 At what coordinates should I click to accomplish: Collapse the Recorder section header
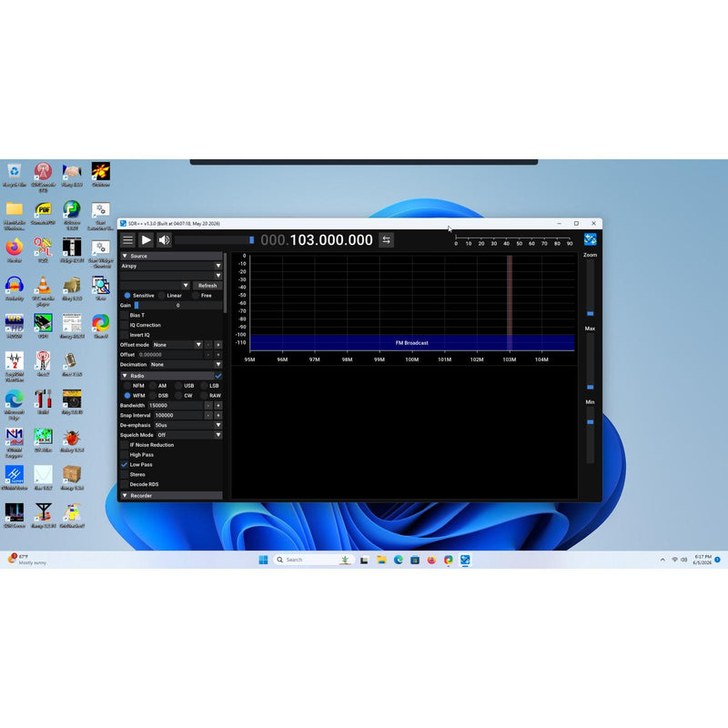pyautogui.click(x=171, y=495)
